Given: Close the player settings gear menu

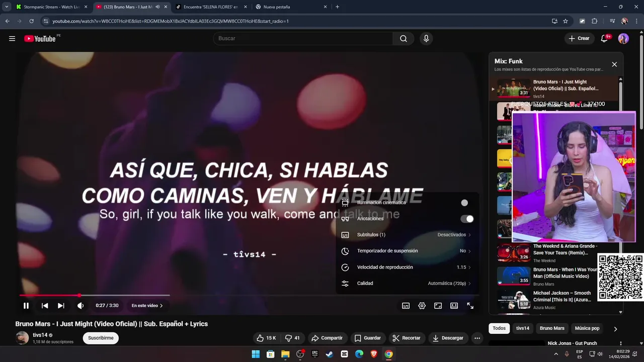Looking at the screenshot, I should [x=422, y=306].
